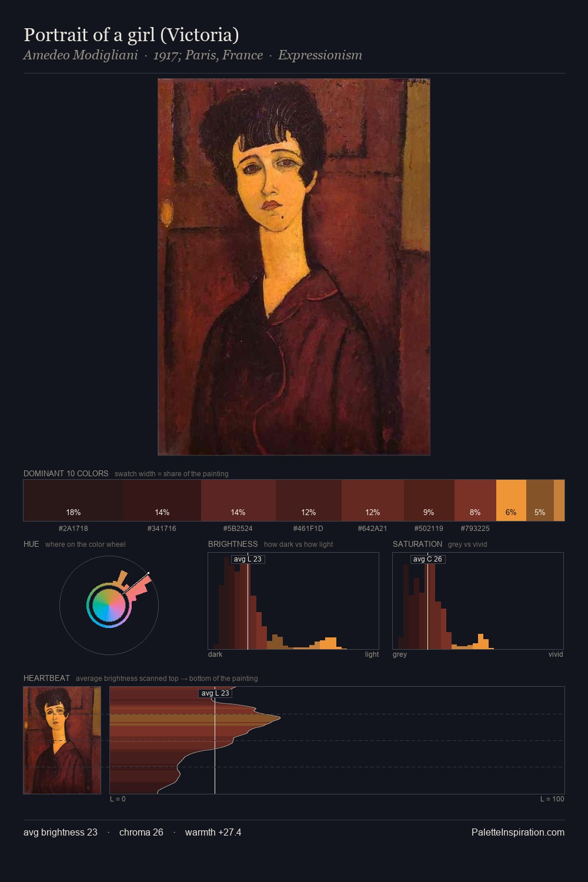Click the chroma 26 footer stat
Screen dimensions: 588x882
click(141, 833)
